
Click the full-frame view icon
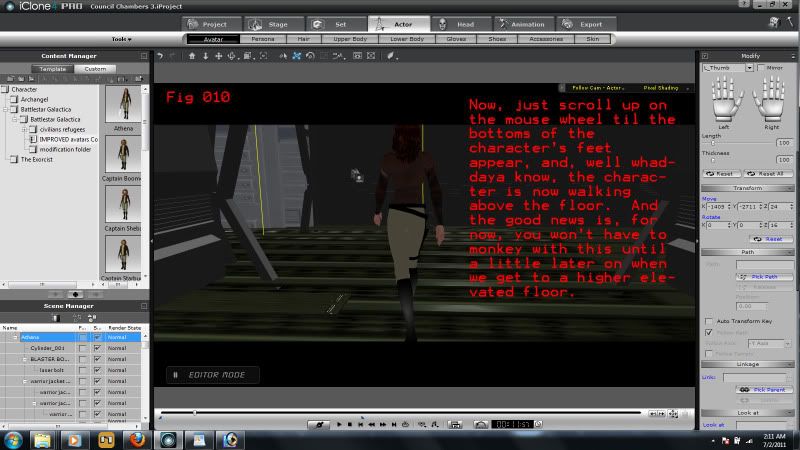(371, 56)
